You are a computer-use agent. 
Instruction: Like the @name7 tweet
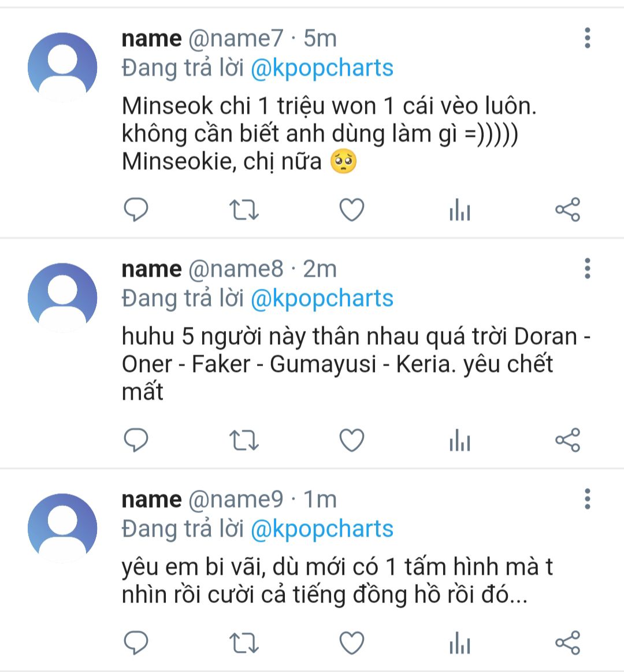[x=352, y=210]
